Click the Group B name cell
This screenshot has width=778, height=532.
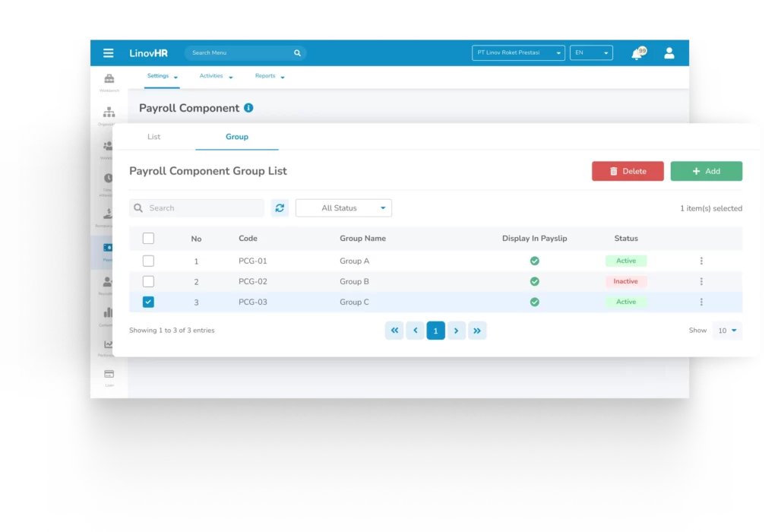click(x=354, y=281)
